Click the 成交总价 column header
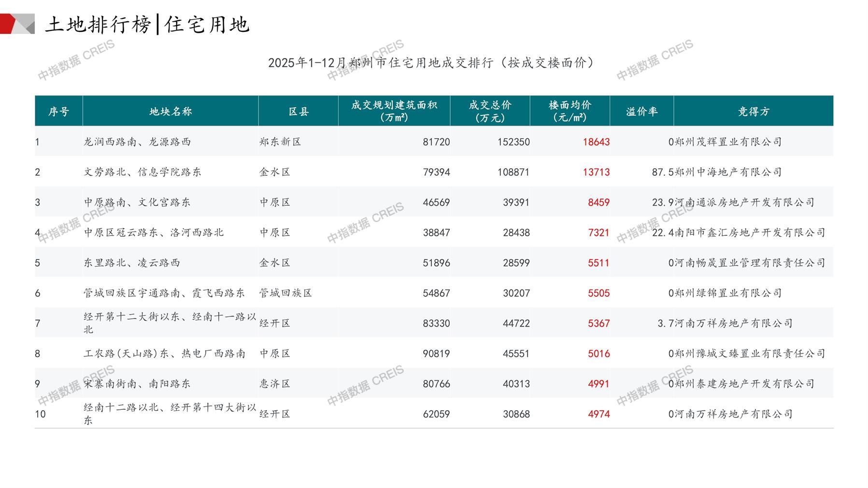 click(490, 111)
